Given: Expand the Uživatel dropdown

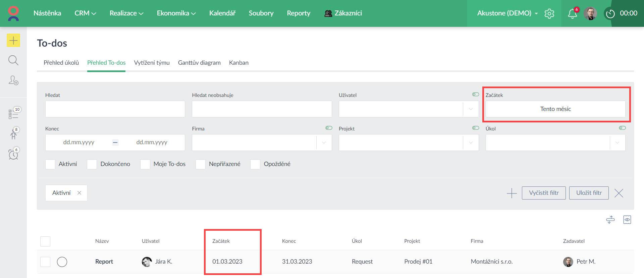Looking at the screenshot, I should pos(471,109).
